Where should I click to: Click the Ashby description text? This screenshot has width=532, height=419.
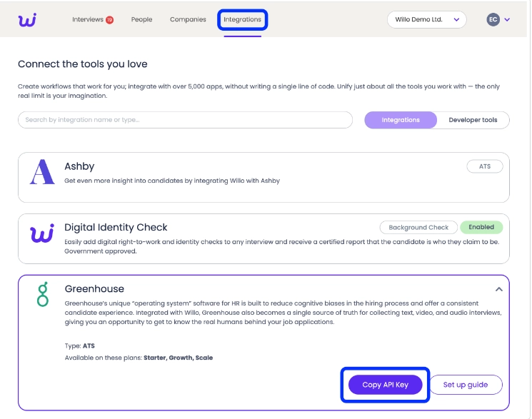point(172,181)
